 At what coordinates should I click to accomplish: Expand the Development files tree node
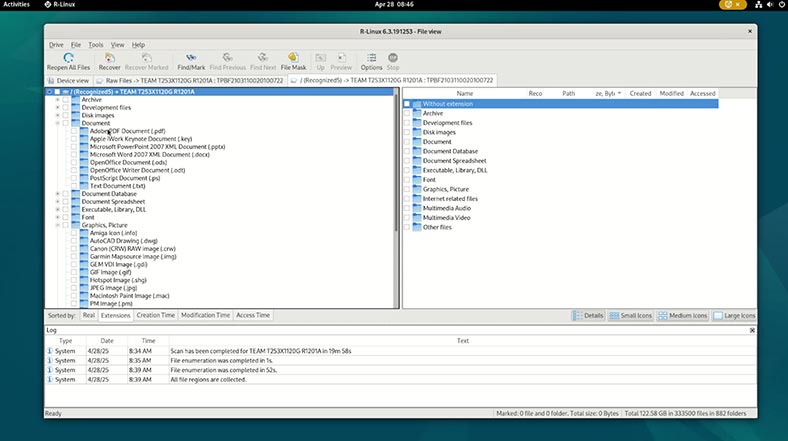57,107
